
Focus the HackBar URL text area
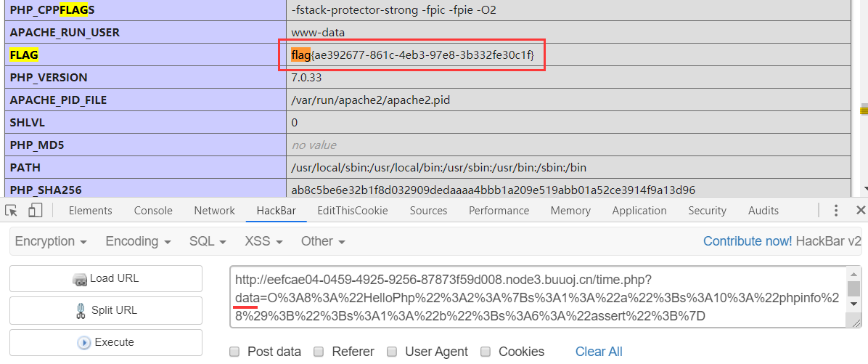tap(539, 297)
